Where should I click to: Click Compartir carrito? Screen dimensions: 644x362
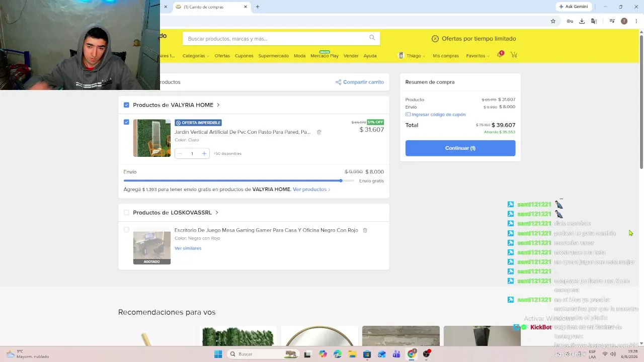click(360, 82)
